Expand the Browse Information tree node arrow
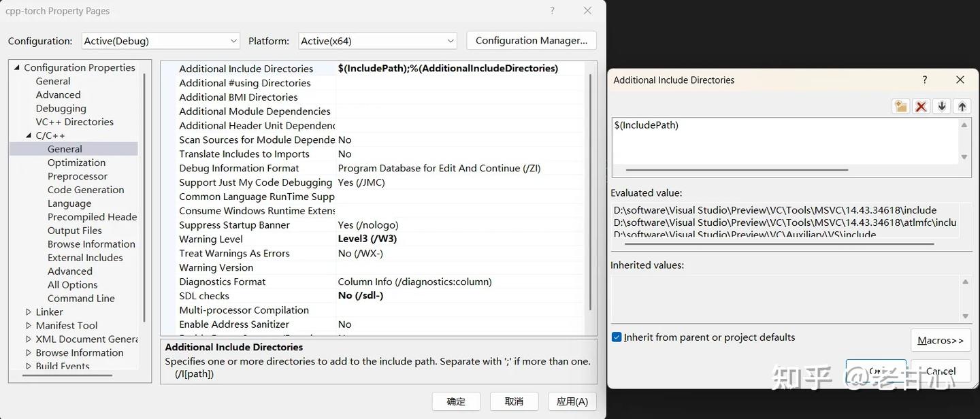This screenshot has width=980, height=419. coord(29,353)
